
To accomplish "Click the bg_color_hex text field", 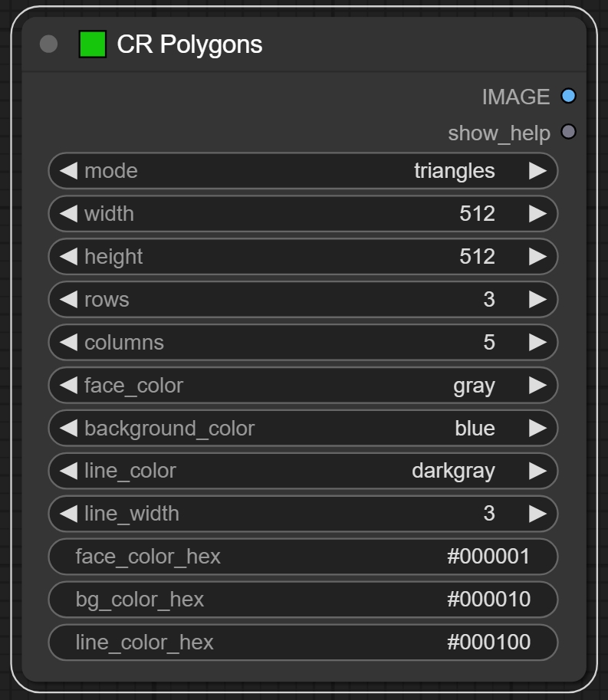I will (x=303, y=600).
